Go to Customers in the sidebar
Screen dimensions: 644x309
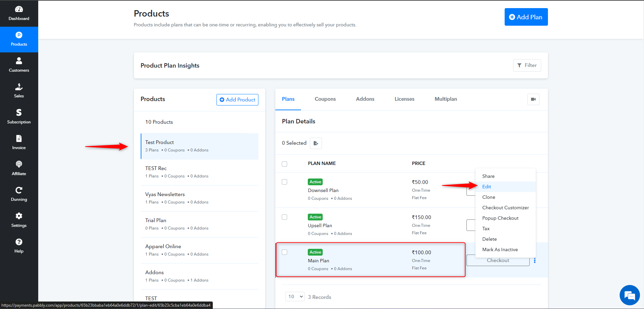pyautogui.click(x=19, y=65)
